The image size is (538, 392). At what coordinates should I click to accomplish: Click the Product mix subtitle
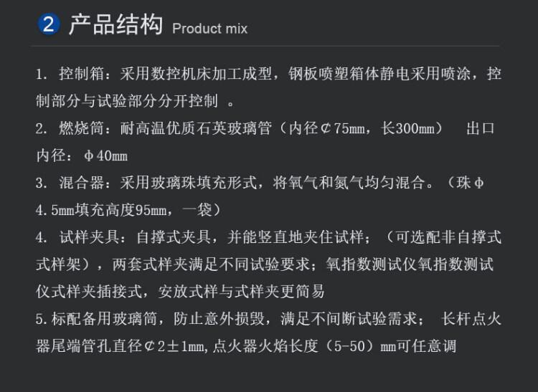[x=209, y=29]
